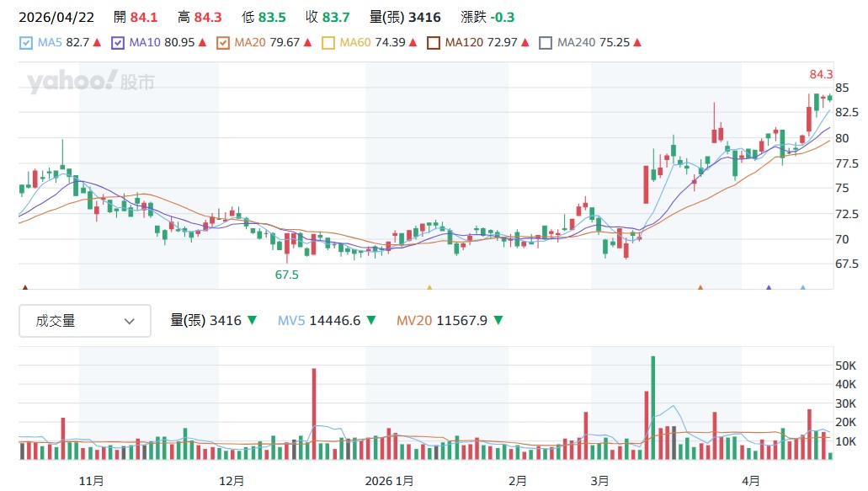
Task: Click the orange MA20 marker triangle near late March
Action: pyautogui.click(x=700, y=289)
